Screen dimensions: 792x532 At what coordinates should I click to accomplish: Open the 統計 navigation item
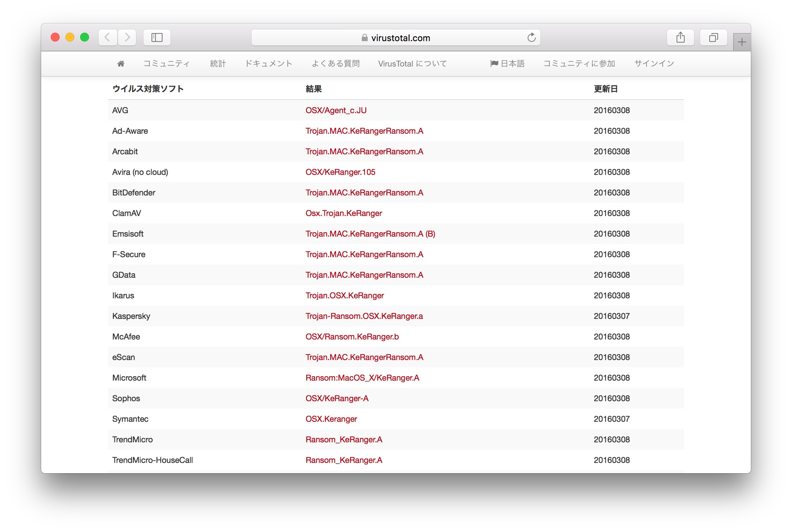pos(218,64)
